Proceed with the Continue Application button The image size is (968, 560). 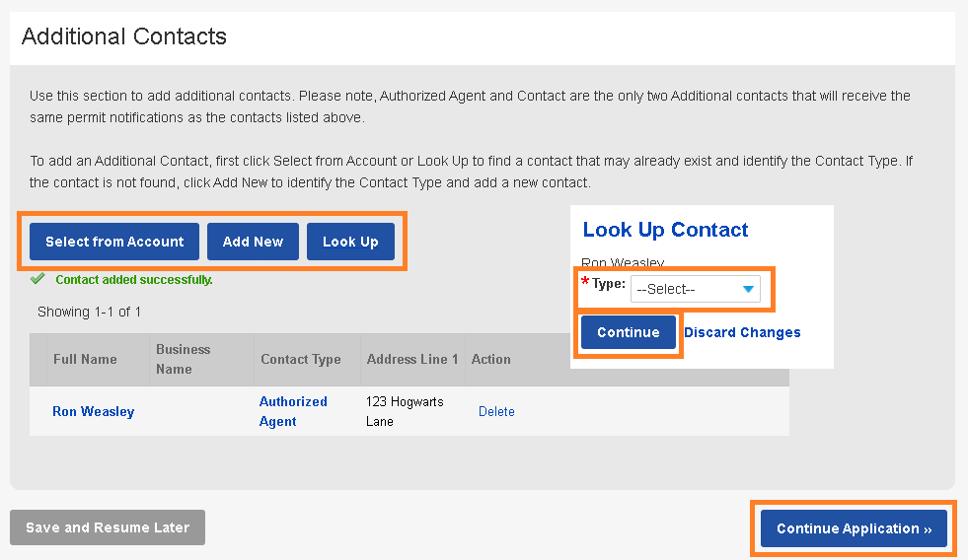click(854, 528)
